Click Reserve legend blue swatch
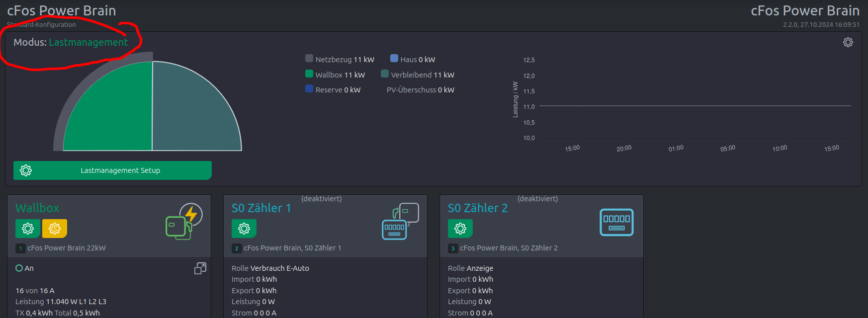The image size is (868, 318). 309,89
